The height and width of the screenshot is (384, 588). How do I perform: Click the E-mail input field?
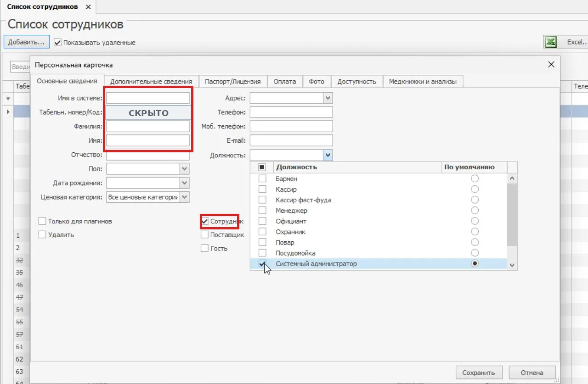click(x=291, y=140)
